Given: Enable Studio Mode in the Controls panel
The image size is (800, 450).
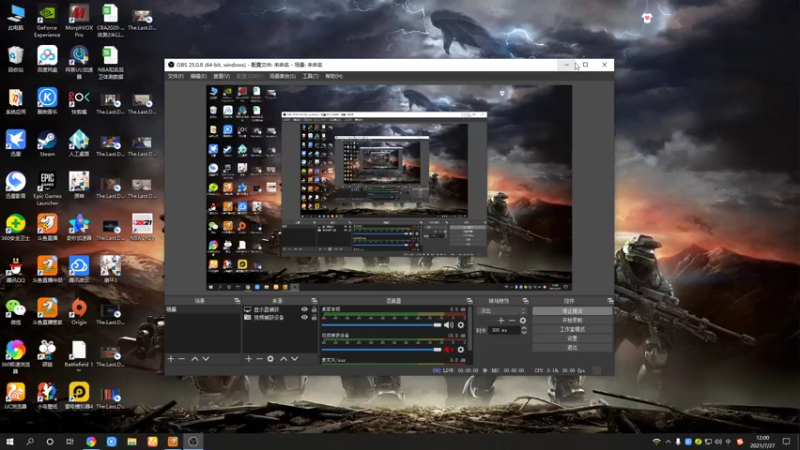Looking at the screenshot, I should [x=572, y=329].
